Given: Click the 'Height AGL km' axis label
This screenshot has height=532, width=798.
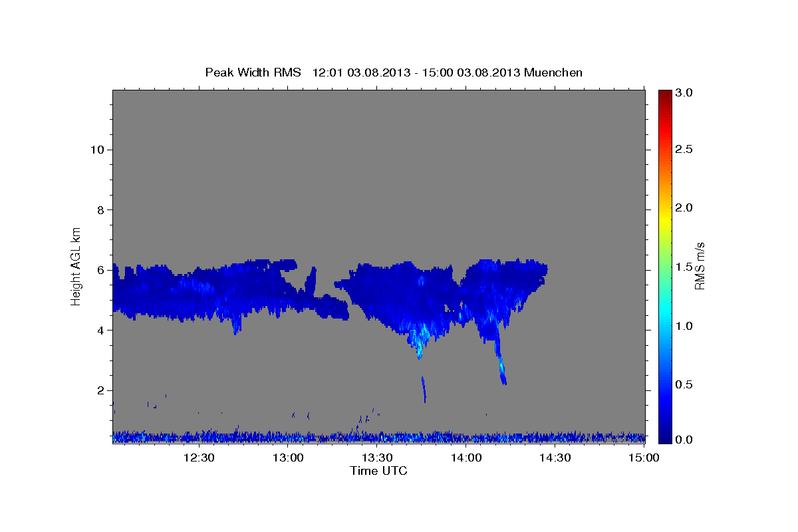Looking at the screenshot, I should tap(76, 265).
